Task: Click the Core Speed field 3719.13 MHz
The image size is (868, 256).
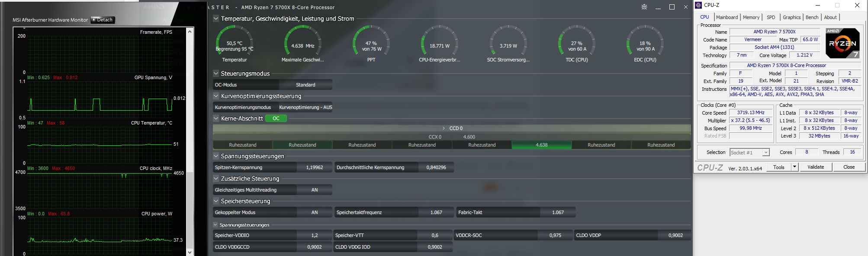Action: click(x=751, y=112)
